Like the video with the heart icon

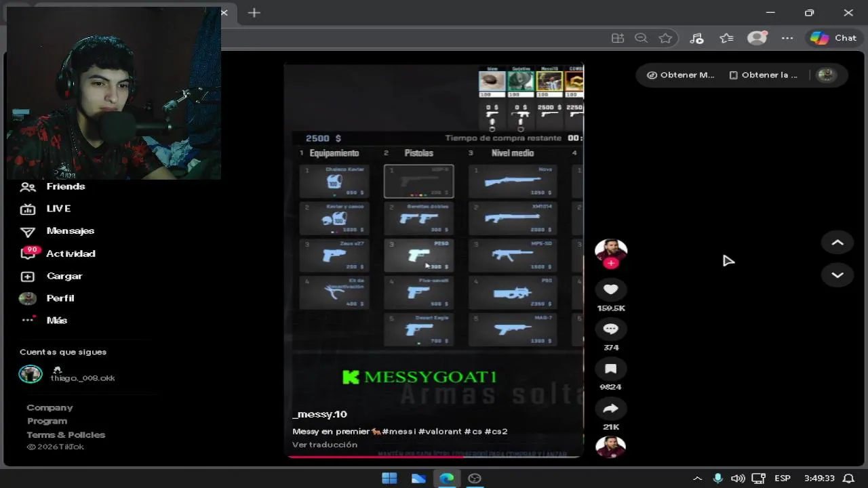coord(610,289)
